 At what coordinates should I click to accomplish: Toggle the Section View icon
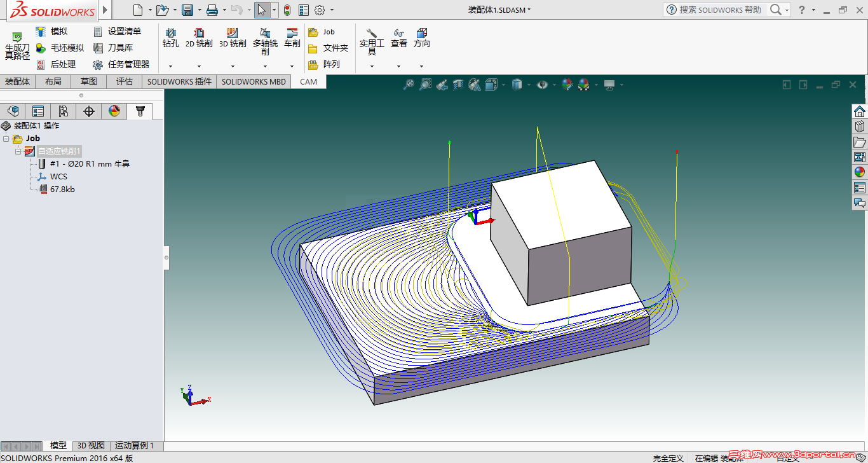(458, 85)
